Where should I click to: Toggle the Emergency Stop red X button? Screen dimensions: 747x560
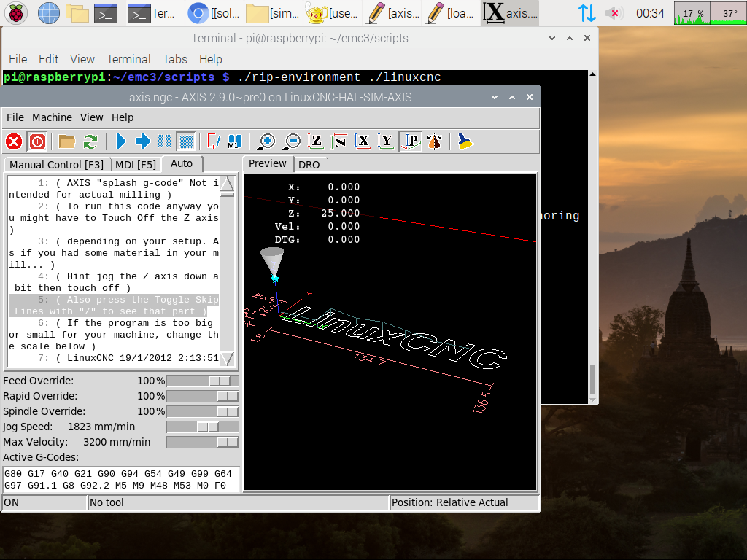coord(14,141)
